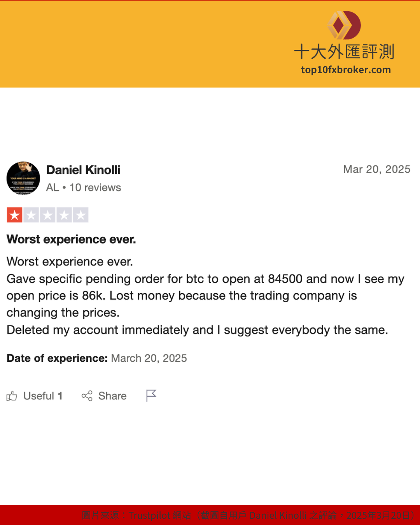Click the Share text label
The width and height of the screenshot is (420, 525).
point(112,396)
